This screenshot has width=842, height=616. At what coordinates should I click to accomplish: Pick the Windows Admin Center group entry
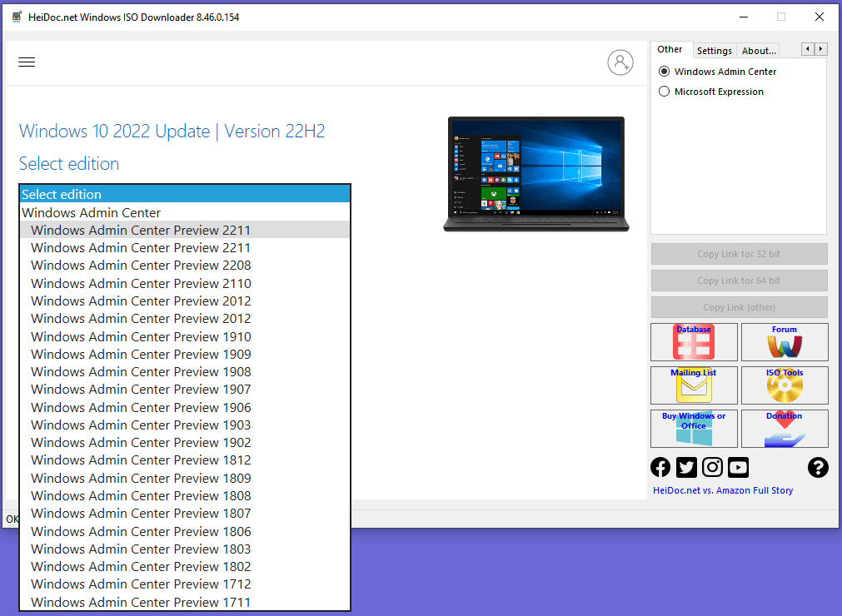tap(185, 212)
